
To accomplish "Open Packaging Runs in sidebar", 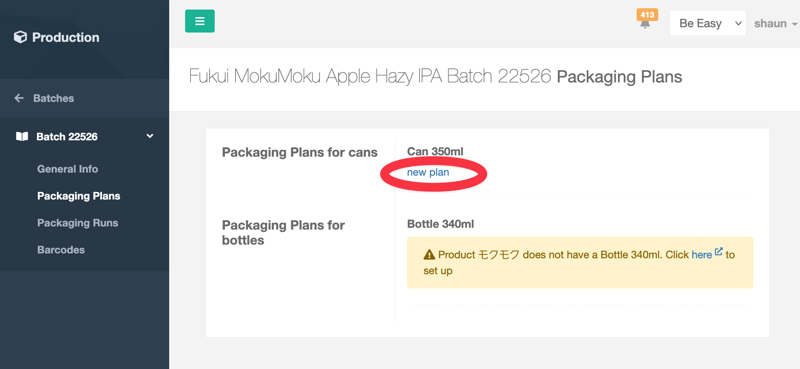I will [78, 223].
